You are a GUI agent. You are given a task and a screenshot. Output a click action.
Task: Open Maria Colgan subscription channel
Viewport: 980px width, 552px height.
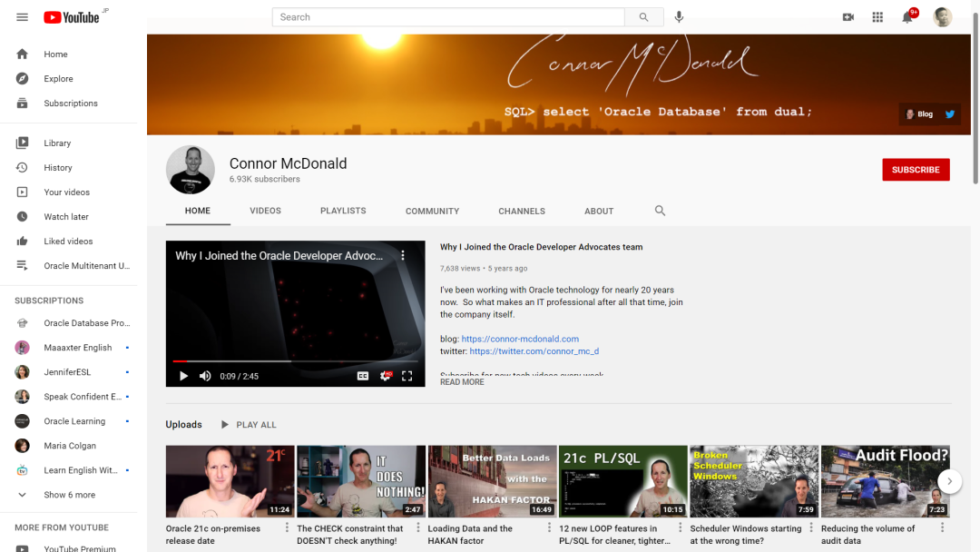click(69, 446)
